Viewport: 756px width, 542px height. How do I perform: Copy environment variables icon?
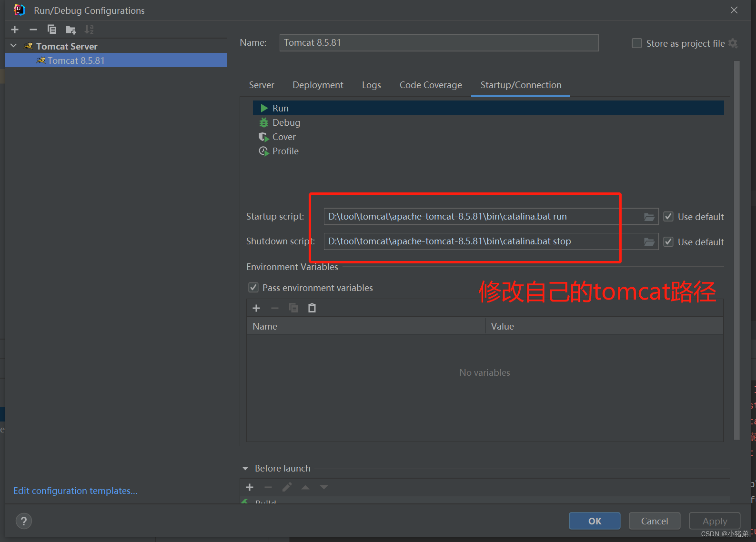[x=293, y=308]
